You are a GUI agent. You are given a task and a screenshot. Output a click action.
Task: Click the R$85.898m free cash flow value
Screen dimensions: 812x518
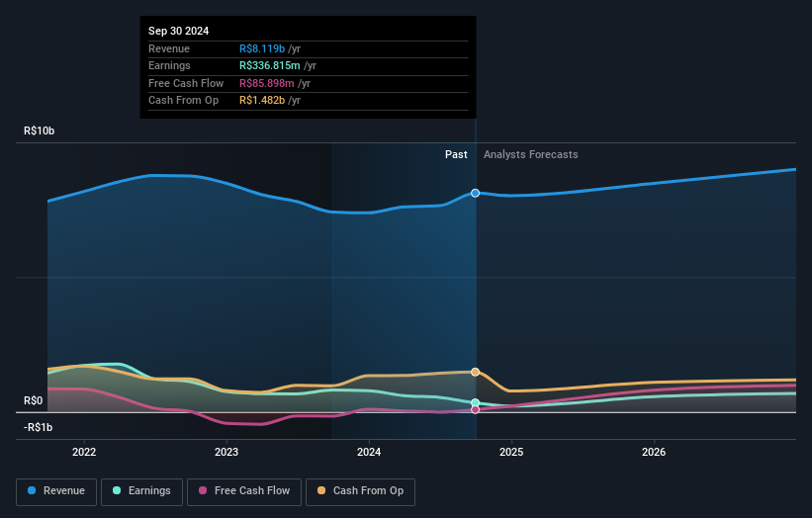[267, 83]
